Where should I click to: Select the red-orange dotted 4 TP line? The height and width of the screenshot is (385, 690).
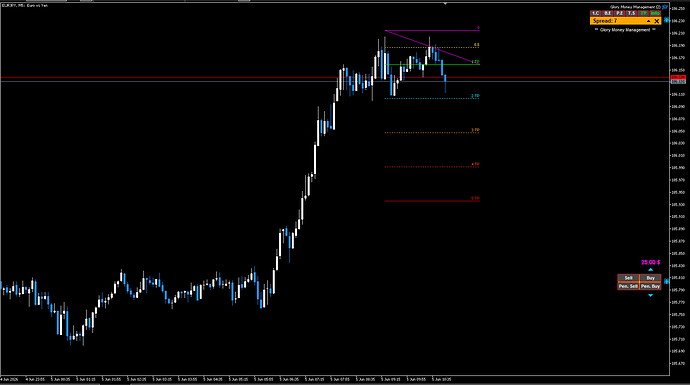point(433,167)
